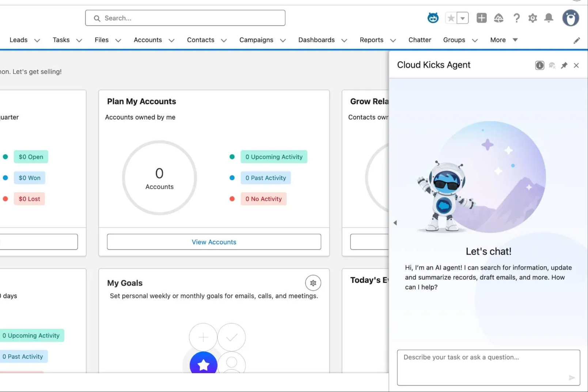Expand the Accounts tab dropdown chevron
Viewport: 588px width, 392px height.
(x=171, y=40)
